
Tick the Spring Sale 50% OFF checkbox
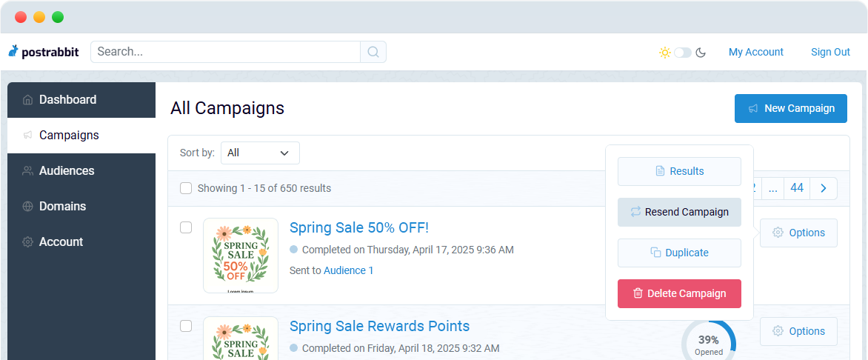[186, 227]
